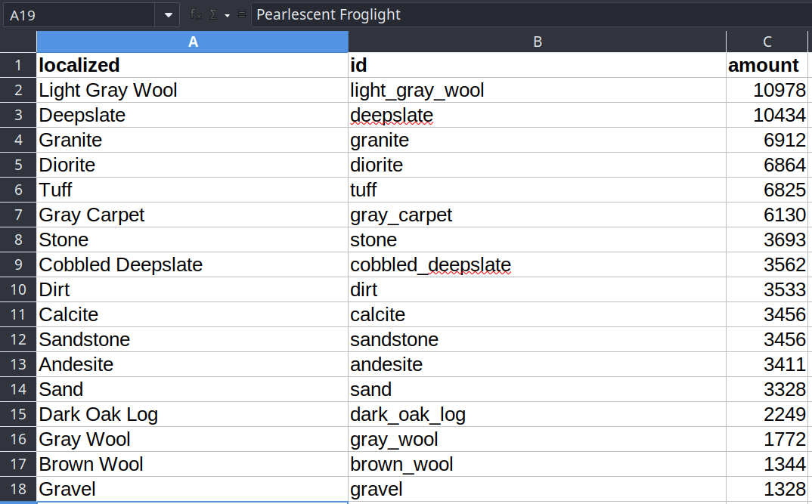
Task: Click the cell containing dark_oak_log
Action: point(537,414)
